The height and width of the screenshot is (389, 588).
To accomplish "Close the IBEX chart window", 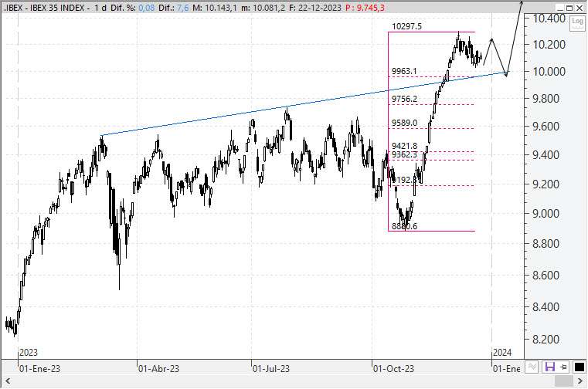I will tap(580, 8).
